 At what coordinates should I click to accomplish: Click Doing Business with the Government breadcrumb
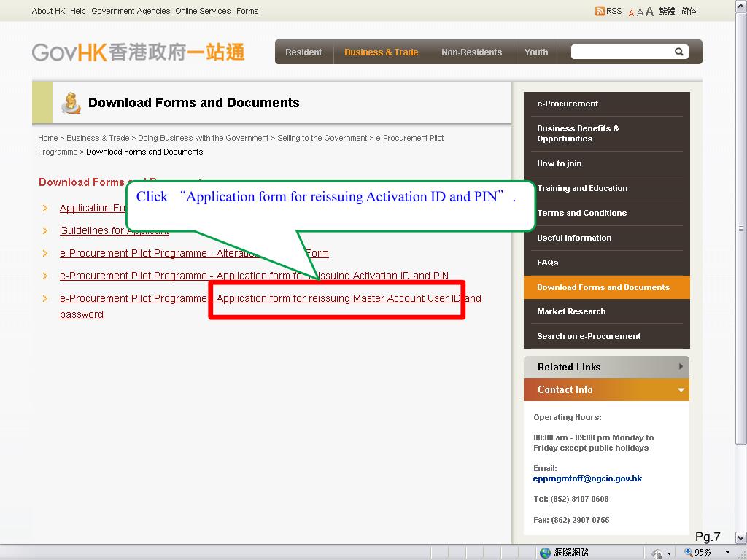point(203,138)
